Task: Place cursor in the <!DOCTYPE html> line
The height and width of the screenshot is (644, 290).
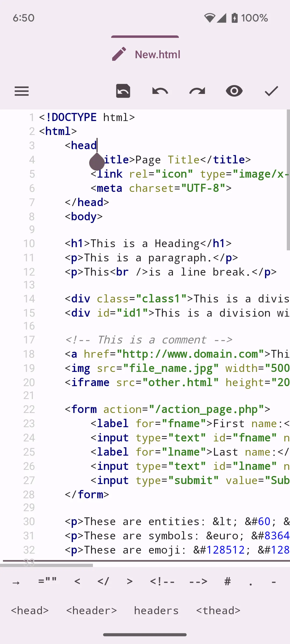Action: 87,117
